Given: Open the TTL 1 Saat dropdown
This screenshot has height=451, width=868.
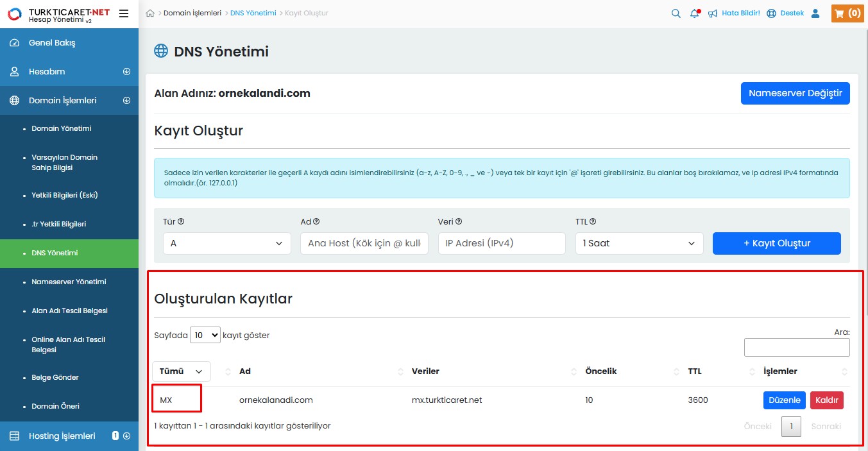Looking at the screenshot, I should [639, 244].
